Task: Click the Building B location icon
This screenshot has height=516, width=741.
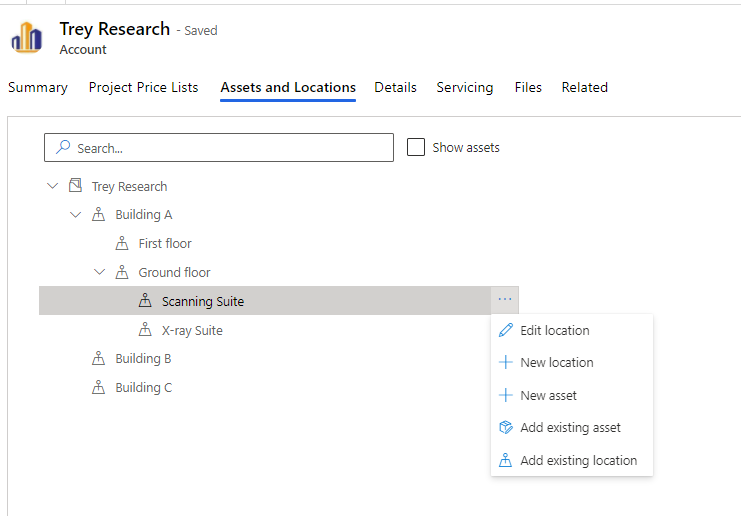Action: (x=98, y=358)
